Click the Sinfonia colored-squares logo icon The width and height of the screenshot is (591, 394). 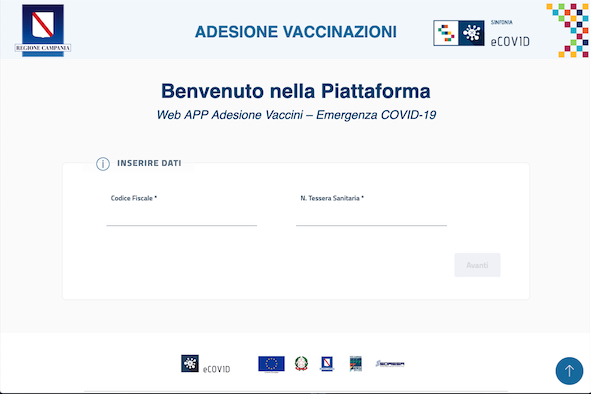(446, 33)
